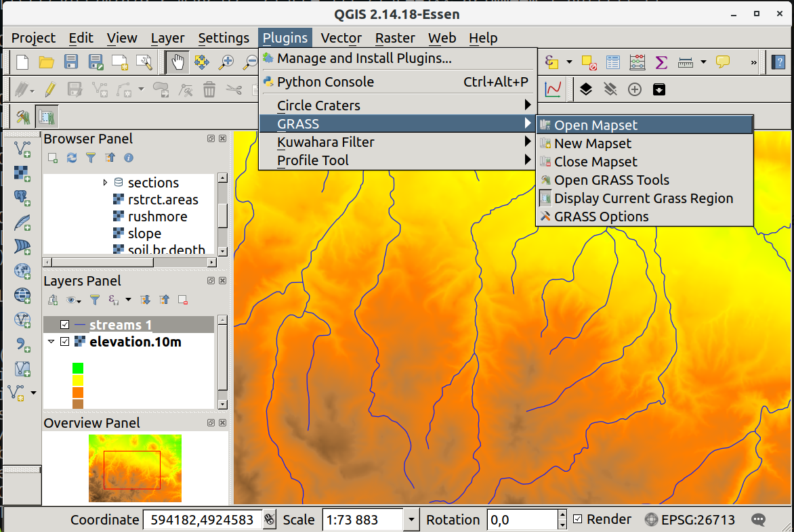Image resolution: width=794 pixels, height=532 pixels.
Task: Click the Add Delimited Text Layer comma icon
Action: pyautogui.click(x=22, y=345)
